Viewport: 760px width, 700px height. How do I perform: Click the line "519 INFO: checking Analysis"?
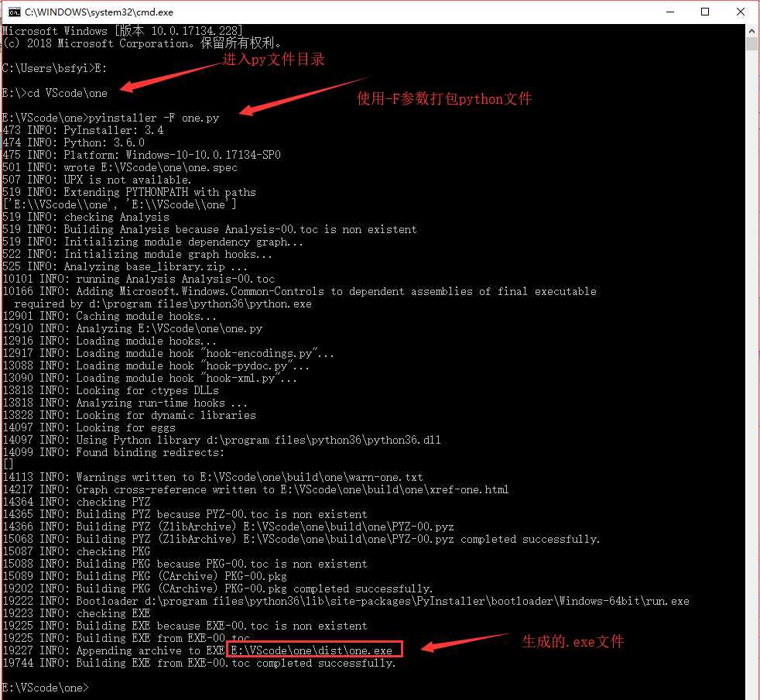pyautogui.click(x=86, y=217)
